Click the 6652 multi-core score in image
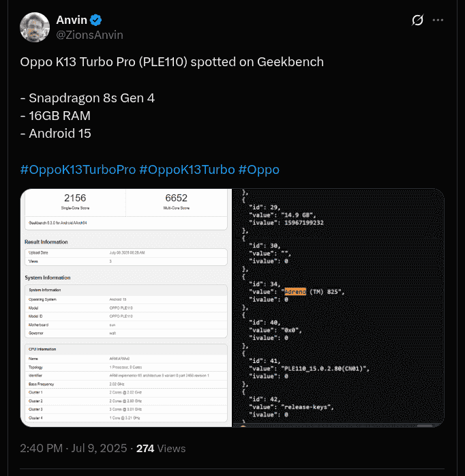The image size is (465, 476). coord(176,198)
